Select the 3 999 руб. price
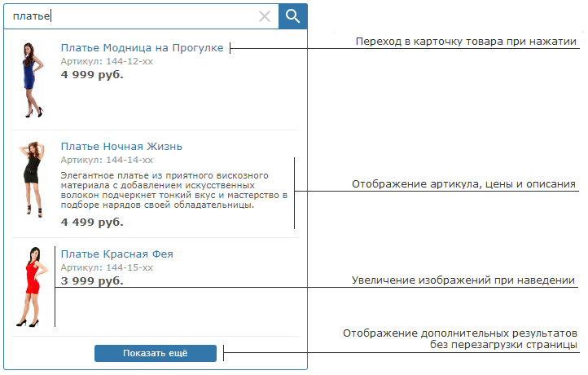The image size is (588, 375). point(92,280)
